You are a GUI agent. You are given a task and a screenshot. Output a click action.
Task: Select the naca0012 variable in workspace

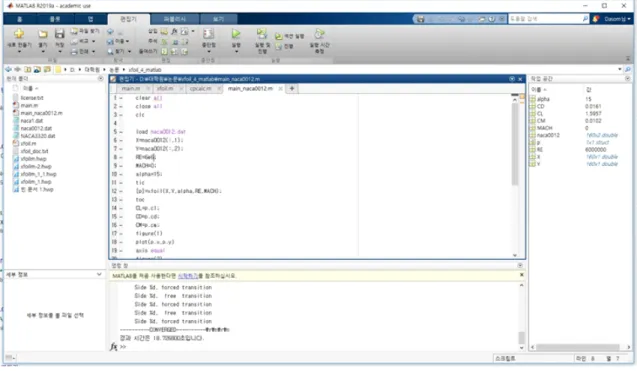(x=548, y=135)
